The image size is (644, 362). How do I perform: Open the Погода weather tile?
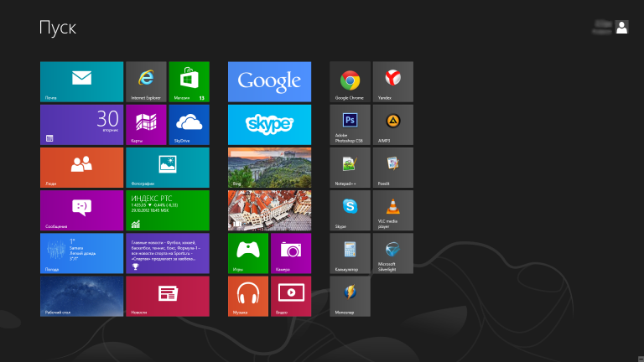pos(81,253)
